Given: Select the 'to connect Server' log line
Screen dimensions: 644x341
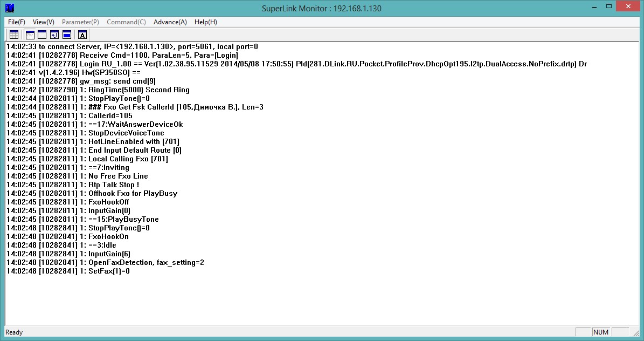Looking at the screenshot, I should click(132, 46).
